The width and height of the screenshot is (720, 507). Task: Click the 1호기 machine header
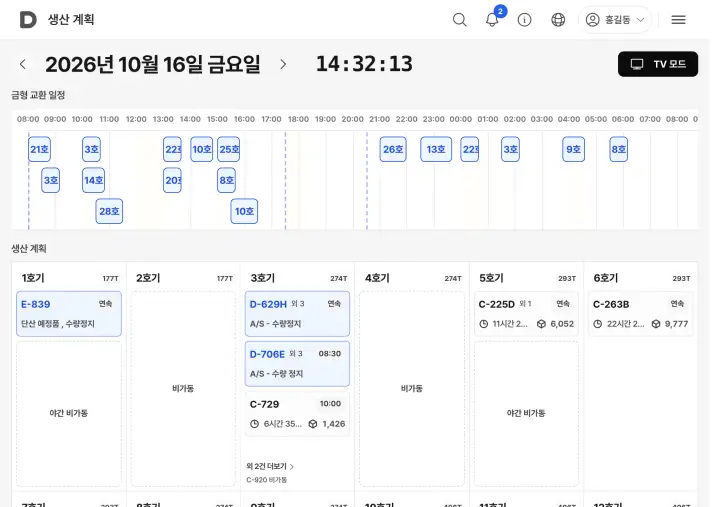click(33, 278)
